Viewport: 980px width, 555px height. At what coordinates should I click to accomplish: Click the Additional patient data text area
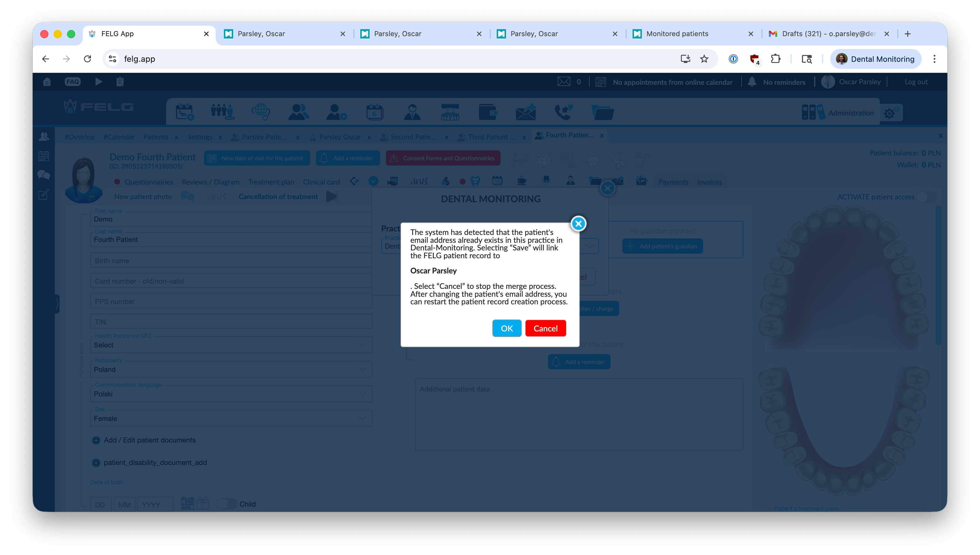pos(579,414)
